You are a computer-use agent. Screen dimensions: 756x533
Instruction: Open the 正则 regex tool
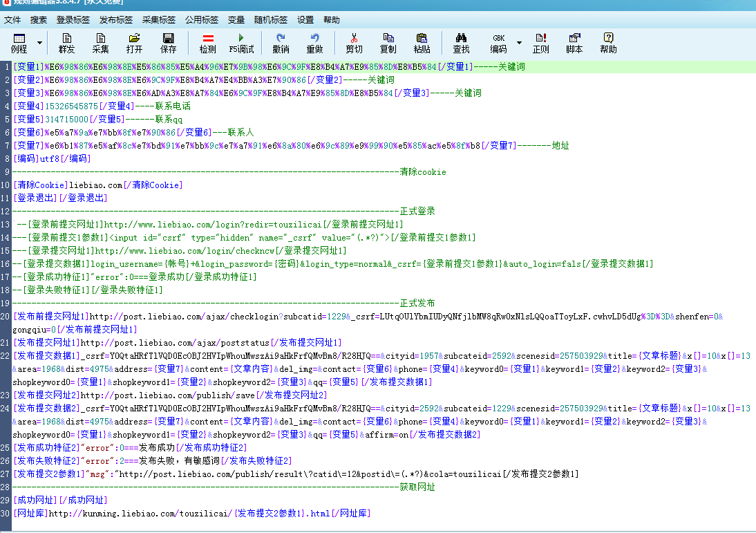[540, 43]
